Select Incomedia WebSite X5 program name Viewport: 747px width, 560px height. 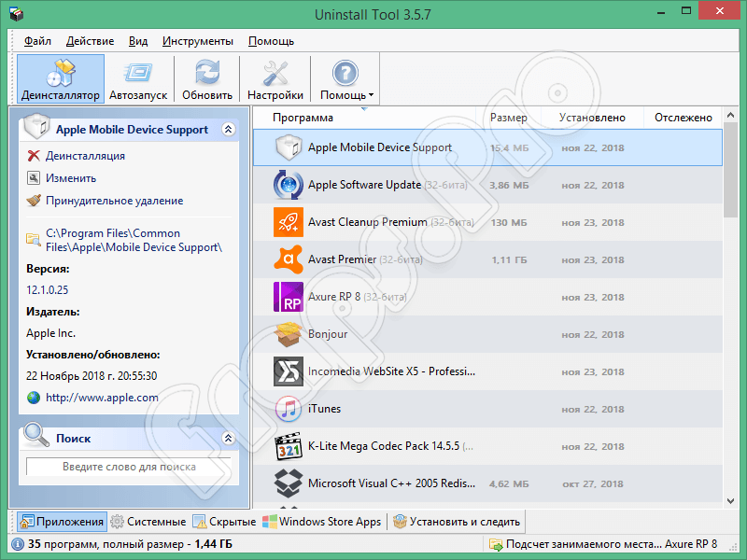(391, 371)
